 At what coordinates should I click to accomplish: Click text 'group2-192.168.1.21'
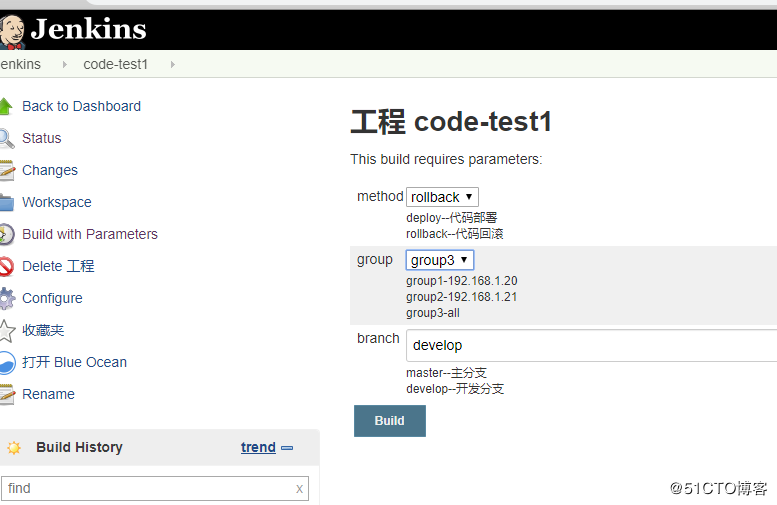click(x=461, y=297)
